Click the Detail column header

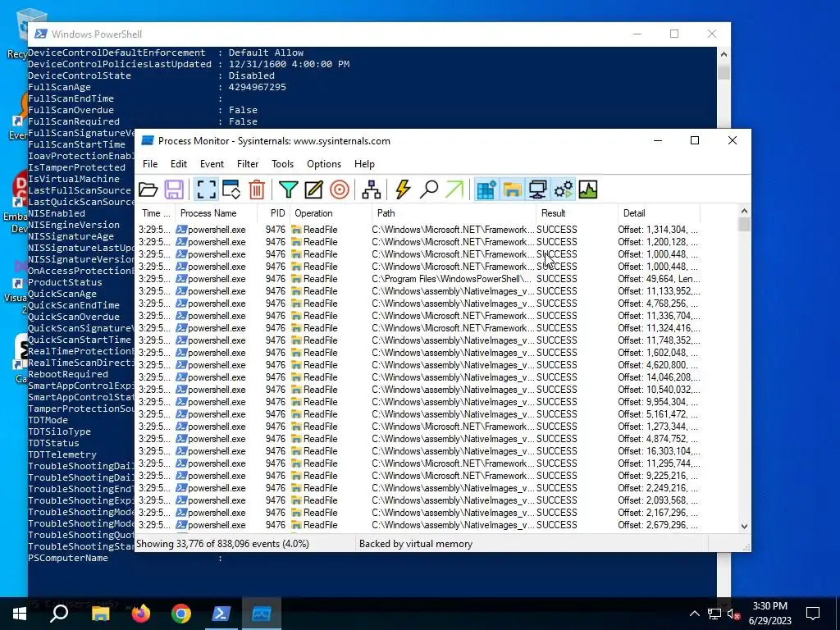click(x=659, y=213)
